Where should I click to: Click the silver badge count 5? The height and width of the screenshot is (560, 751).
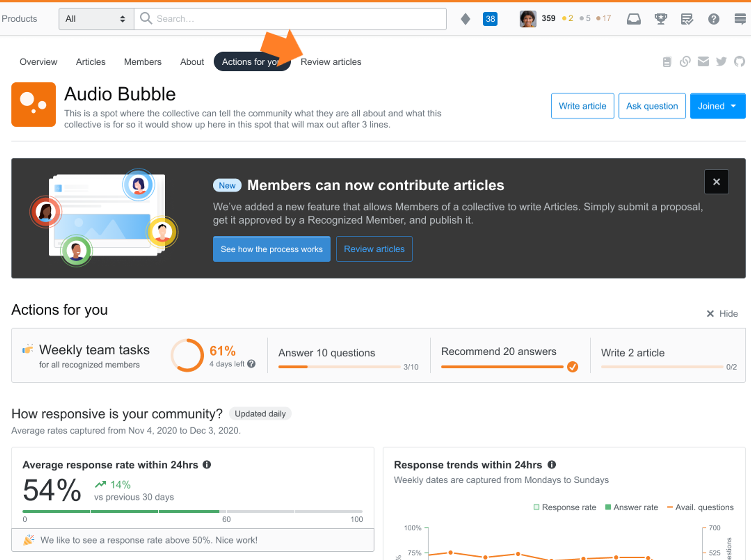click(x=585, y=18)
